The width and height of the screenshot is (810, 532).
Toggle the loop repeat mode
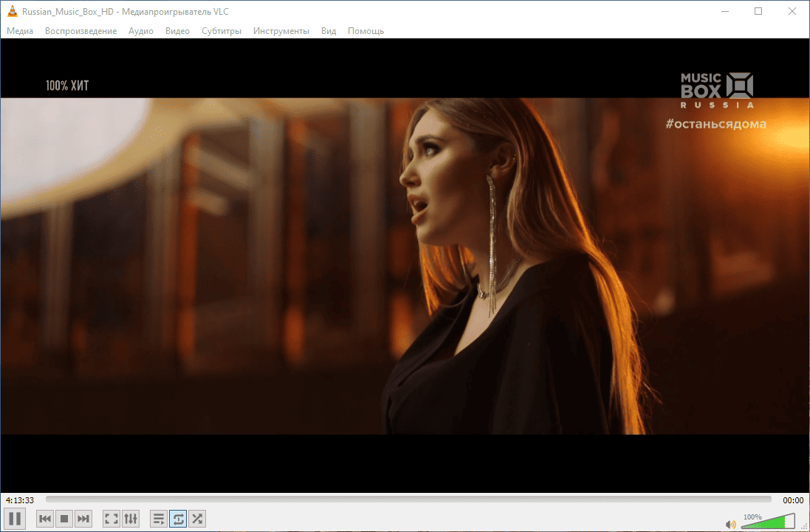[178, 519]
